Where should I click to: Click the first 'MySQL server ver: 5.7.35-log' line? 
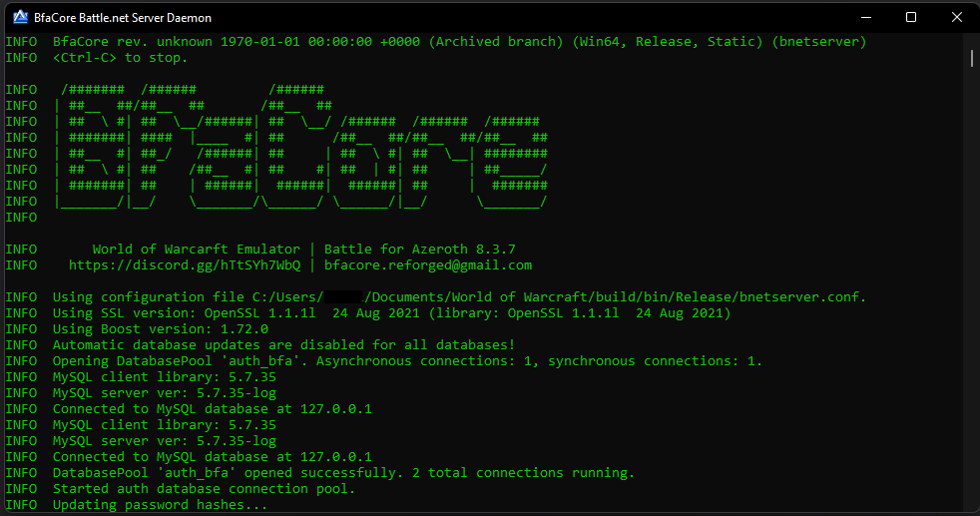[x=165, y=393]
